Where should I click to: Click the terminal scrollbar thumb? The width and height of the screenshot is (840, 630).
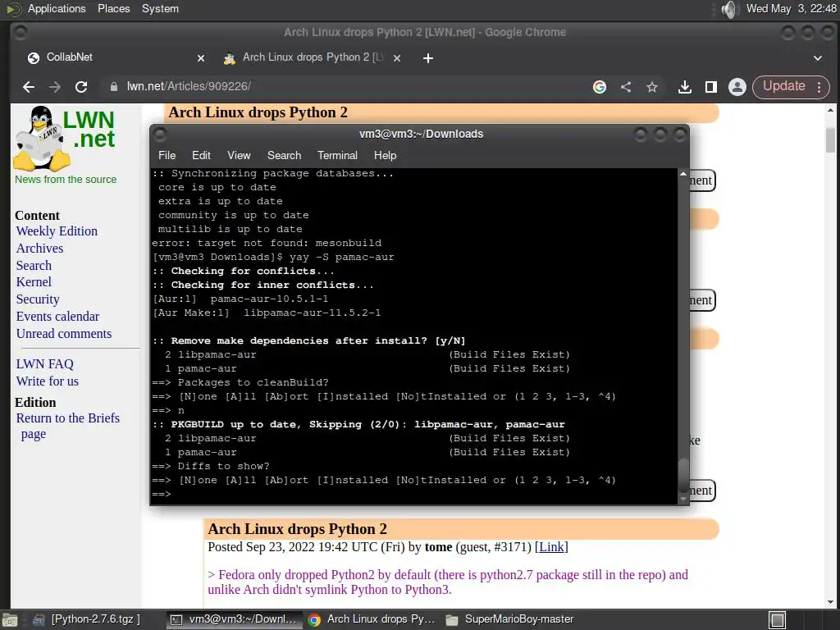click(x=683, y=475)
